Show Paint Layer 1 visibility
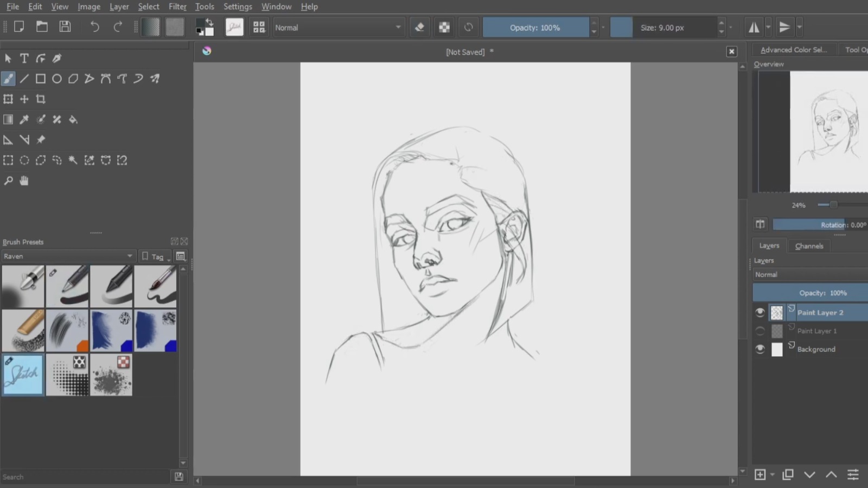Screen dimensions: 868x488 [x=760, y=331]
